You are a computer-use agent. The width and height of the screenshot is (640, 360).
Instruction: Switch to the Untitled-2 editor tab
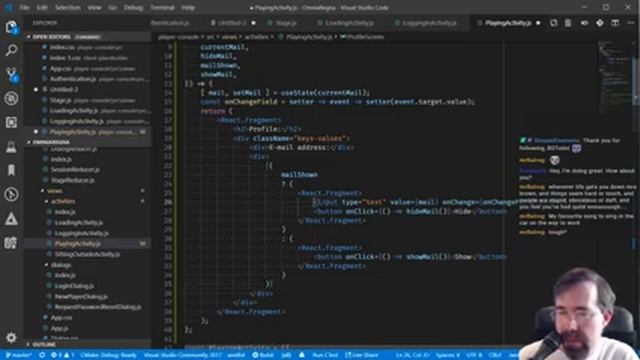(x=233, y=23)
